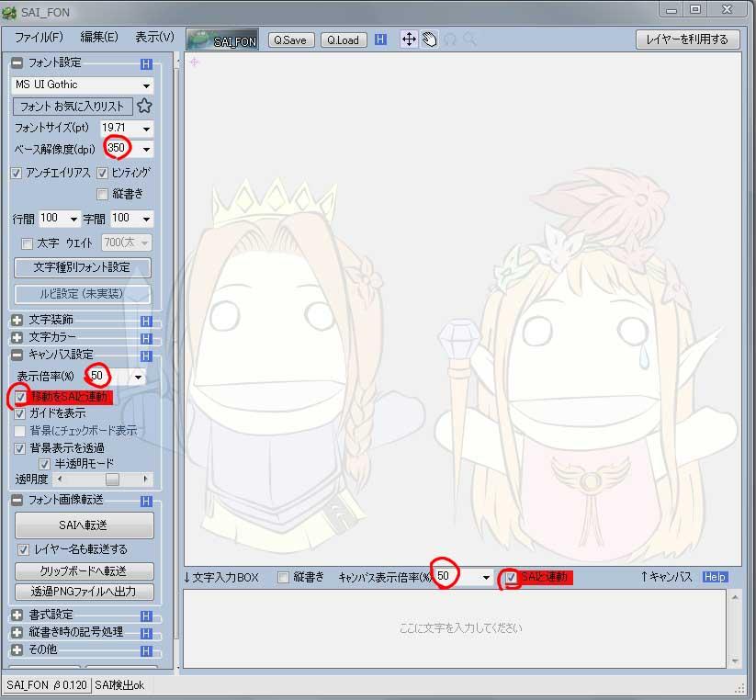Expand the 文字装飾 section
756x700 pixels.
pyautogui.click(x=17, y=320)
